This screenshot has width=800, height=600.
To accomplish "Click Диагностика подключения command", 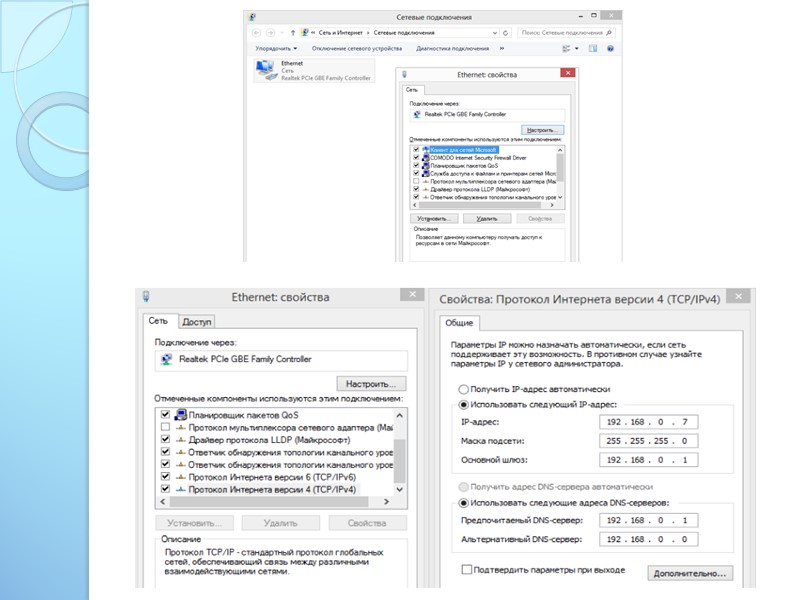I will pos(453,48).
